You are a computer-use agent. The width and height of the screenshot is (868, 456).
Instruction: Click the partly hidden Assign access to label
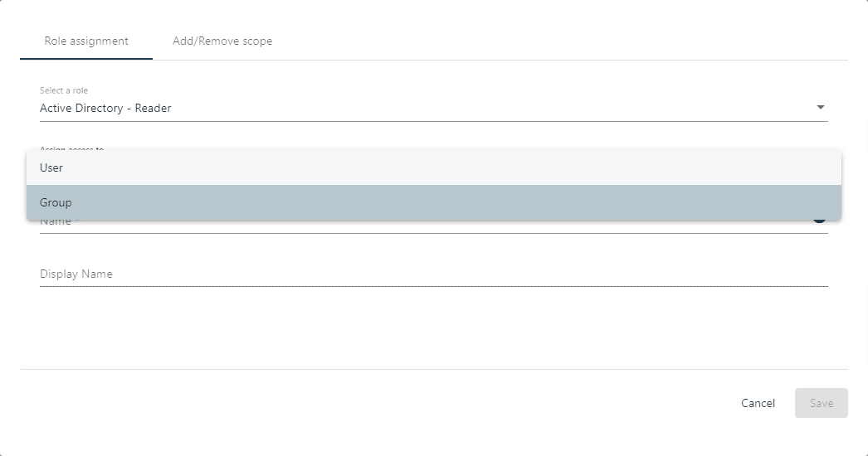point(71,149)
